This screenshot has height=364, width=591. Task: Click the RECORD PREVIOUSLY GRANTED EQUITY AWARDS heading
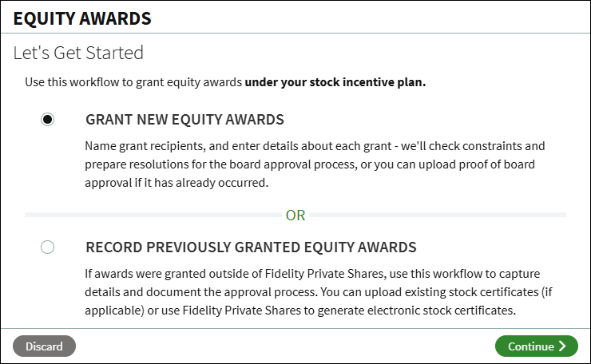[251, 247]
